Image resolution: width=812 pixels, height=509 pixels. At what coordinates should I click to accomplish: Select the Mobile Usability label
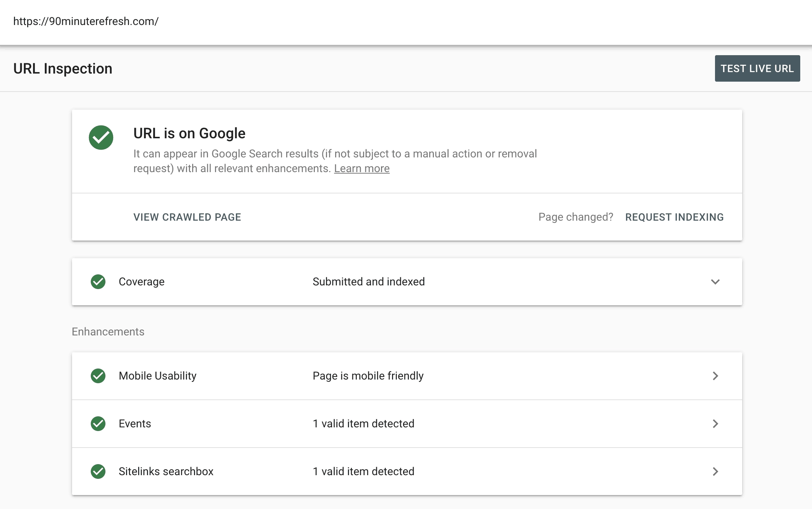click(x=158, y=376)
